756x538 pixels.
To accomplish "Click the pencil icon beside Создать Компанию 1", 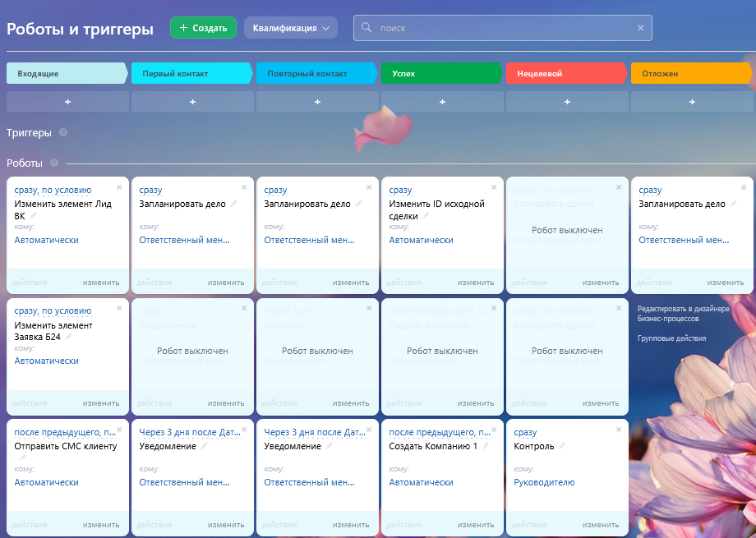I will [486, 446].
